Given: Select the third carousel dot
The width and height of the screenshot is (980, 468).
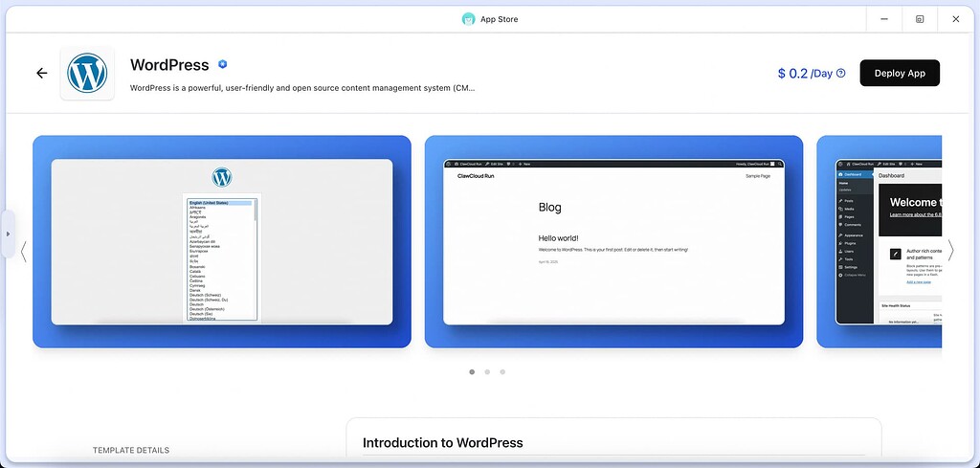Looking at the screenshot, I should (x=502, y=371).
